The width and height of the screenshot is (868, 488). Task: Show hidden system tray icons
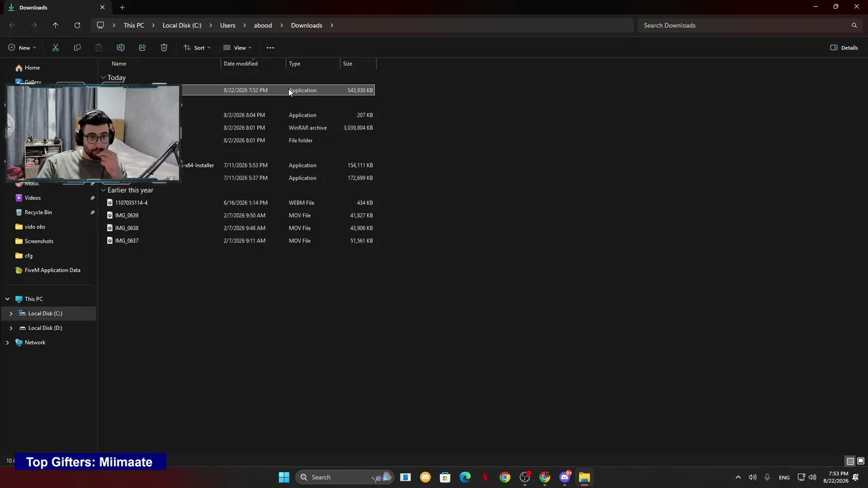pos(738,477)
